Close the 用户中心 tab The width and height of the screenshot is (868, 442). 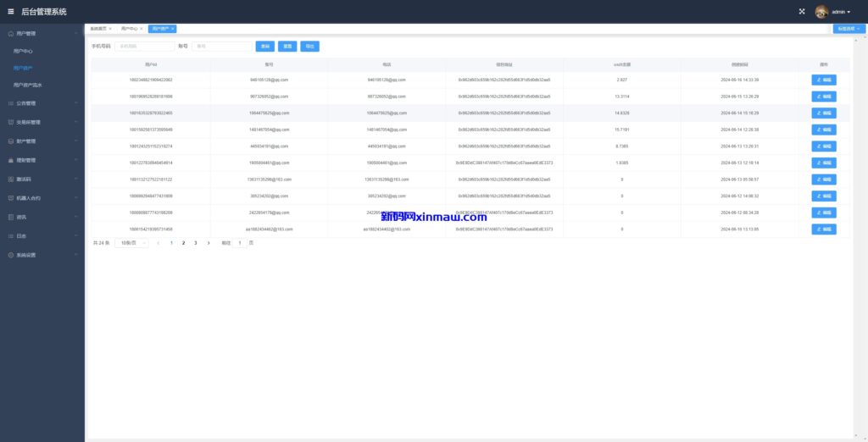tap(142, 29)
